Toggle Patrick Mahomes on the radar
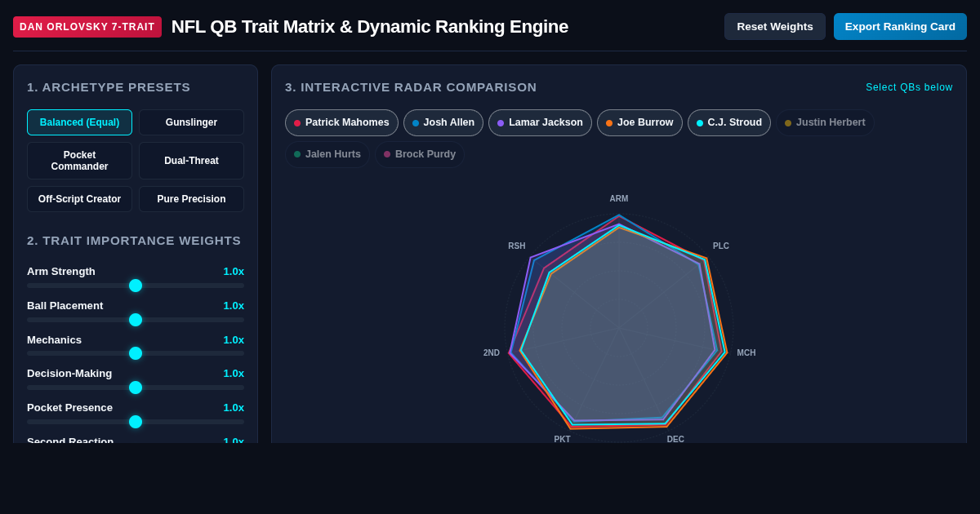The height and width of the screenshot is (514, 980). (341, 122)
